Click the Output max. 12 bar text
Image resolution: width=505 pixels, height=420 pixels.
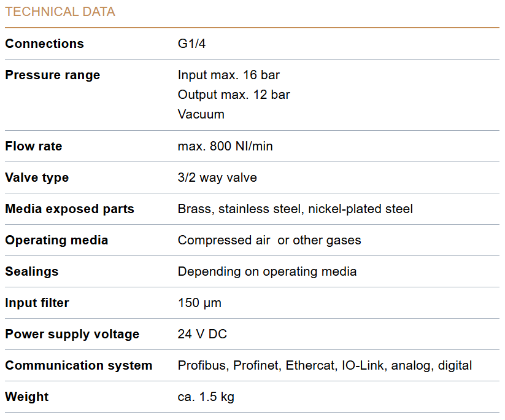click(x=234, y=95)
